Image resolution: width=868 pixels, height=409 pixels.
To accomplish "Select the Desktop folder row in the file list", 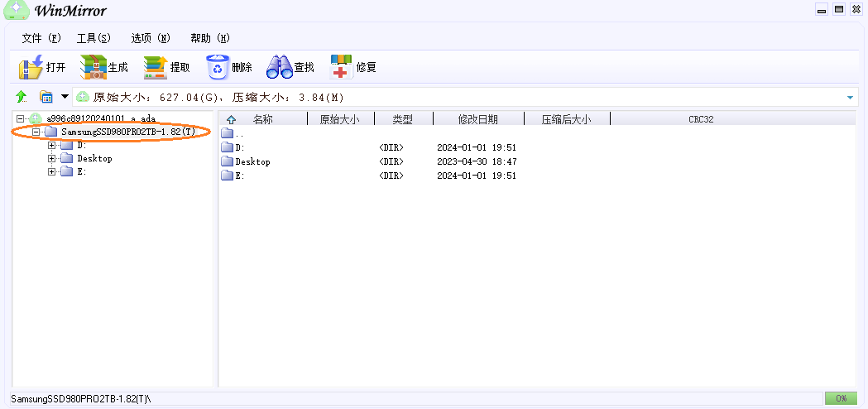I will (252, 161).
